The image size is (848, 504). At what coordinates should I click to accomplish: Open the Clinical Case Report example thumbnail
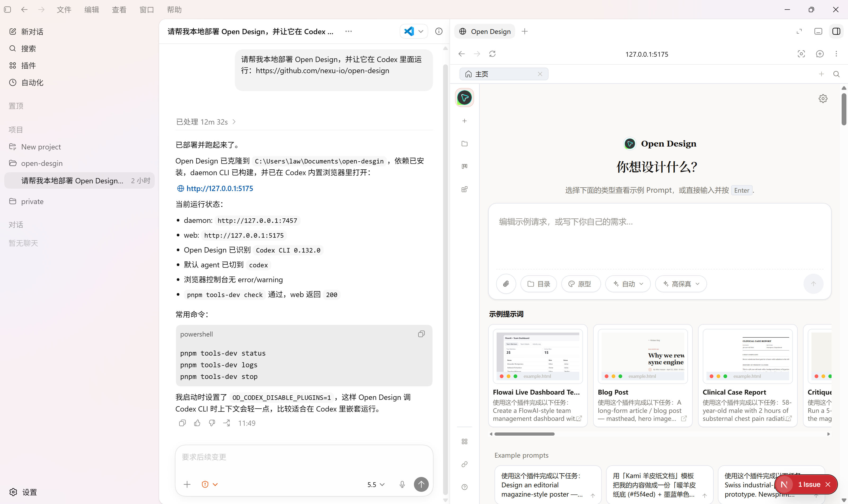pos(748,356)
